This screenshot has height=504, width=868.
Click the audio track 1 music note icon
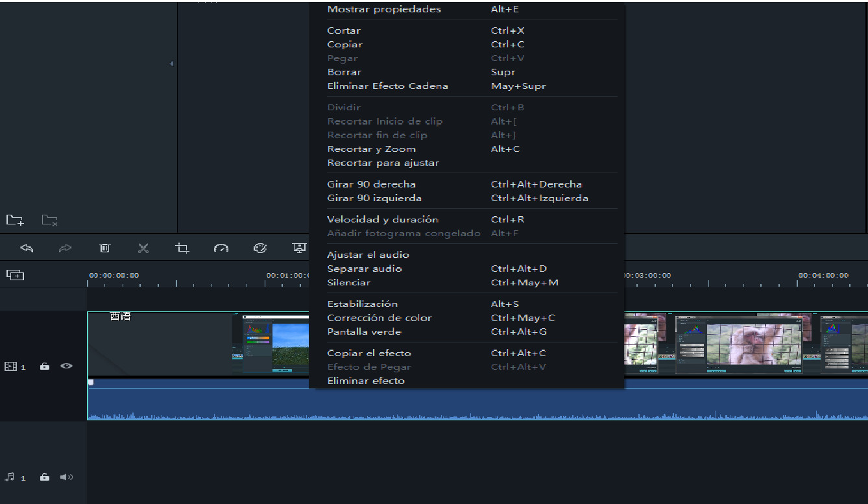pos(10,477)
